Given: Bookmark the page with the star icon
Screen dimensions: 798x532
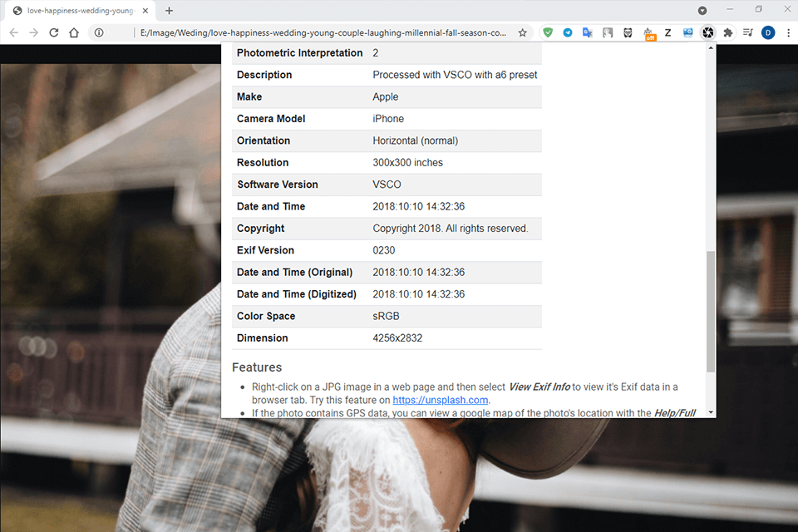Looking at the screenshot, I should tap(522, 32).
